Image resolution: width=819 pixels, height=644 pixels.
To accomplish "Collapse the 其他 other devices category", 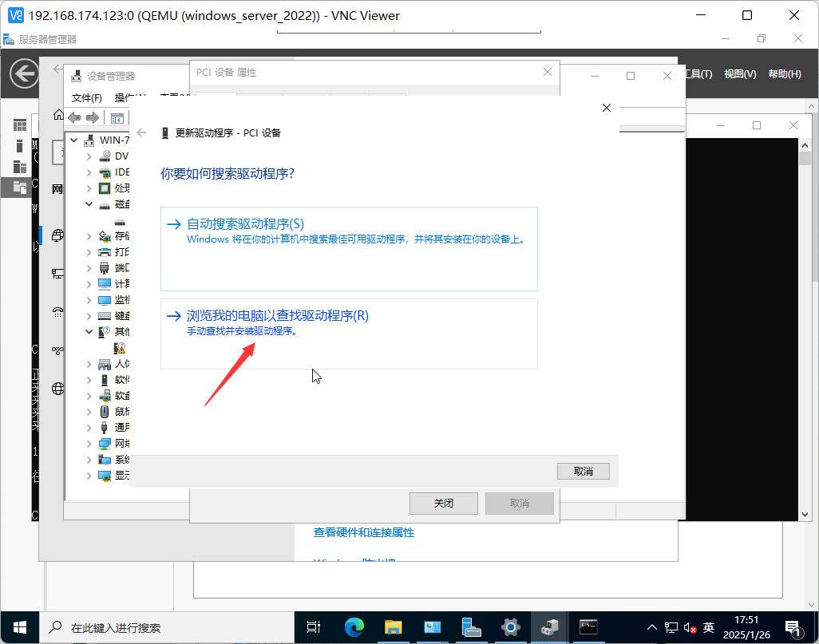I will pos(89,332).
